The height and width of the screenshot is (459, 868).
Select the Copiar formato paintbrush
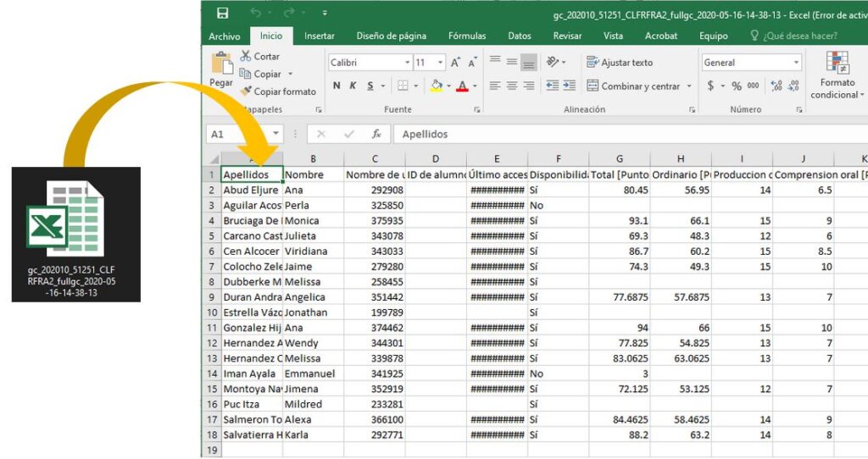[x=247, y=91]
